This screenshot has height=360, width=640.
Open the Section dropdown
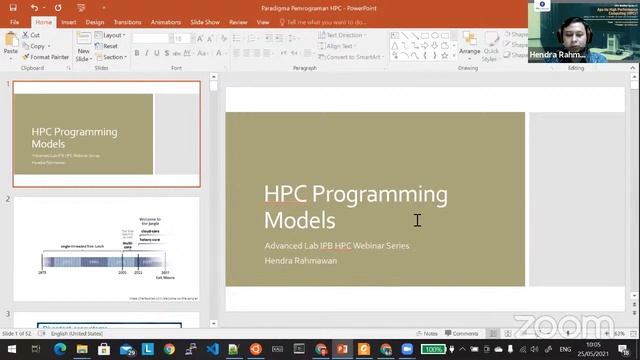[x=111, y=57]
